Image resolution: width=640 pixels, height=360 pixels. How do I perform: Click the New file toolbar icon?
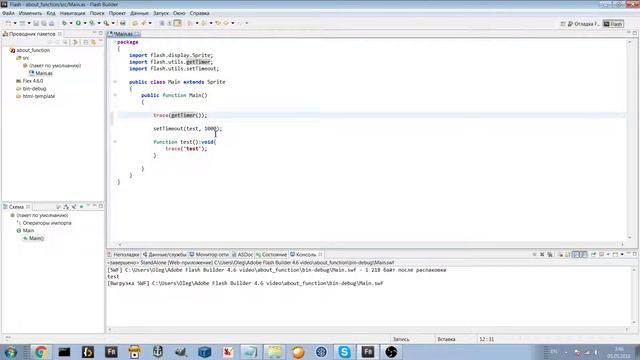pos(8,23)
